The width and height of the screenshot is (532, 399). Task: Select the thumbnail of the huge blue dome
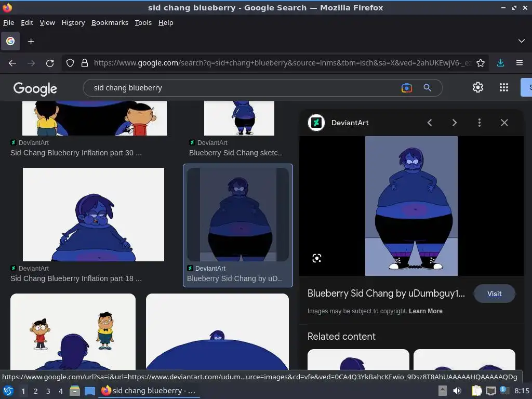[x=217, y=332]
